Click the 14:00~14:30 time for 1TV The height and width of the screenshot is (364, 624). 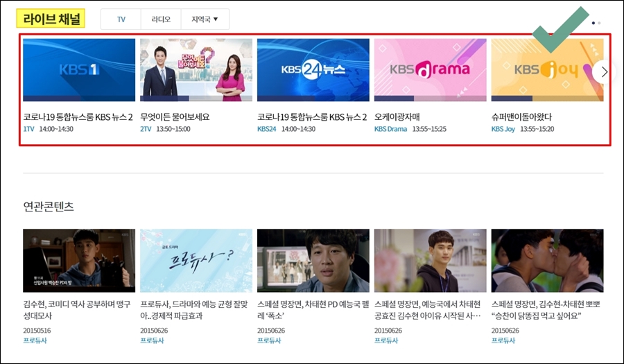pos(56,129)
